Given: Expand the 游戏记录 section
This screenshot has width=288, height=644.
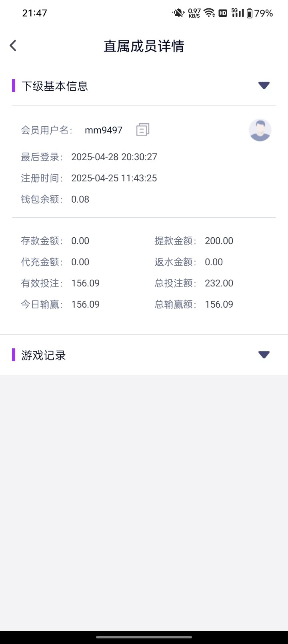Looking at the screenshot, I should (264, 355).
